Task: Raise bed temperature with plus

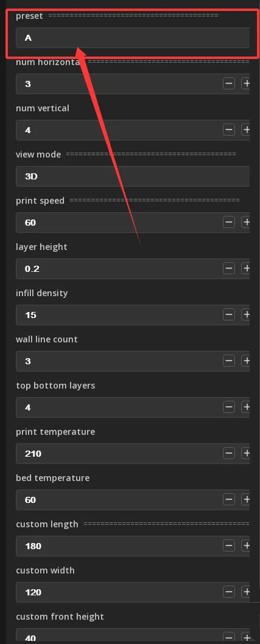Action: pos(245,500)
